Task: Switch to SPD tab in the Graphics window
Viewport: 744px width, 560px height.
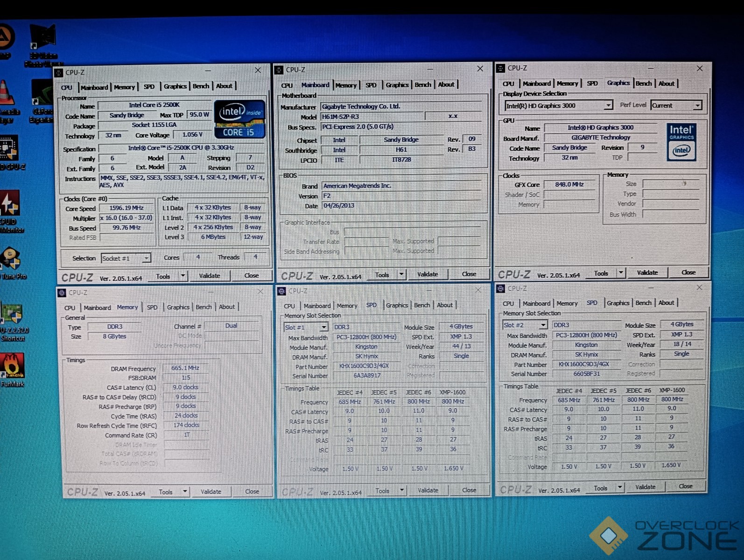Action: (x=592, y=84)
